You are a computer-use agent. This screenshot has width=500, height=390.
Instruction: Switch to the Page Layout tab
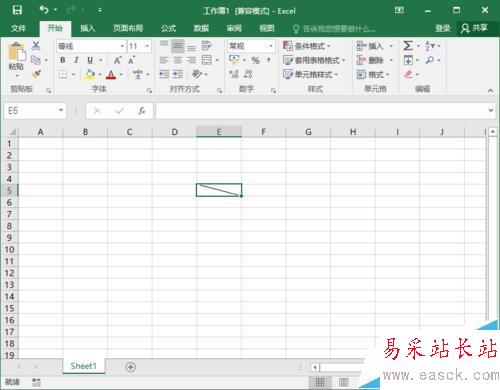point(128,28)
